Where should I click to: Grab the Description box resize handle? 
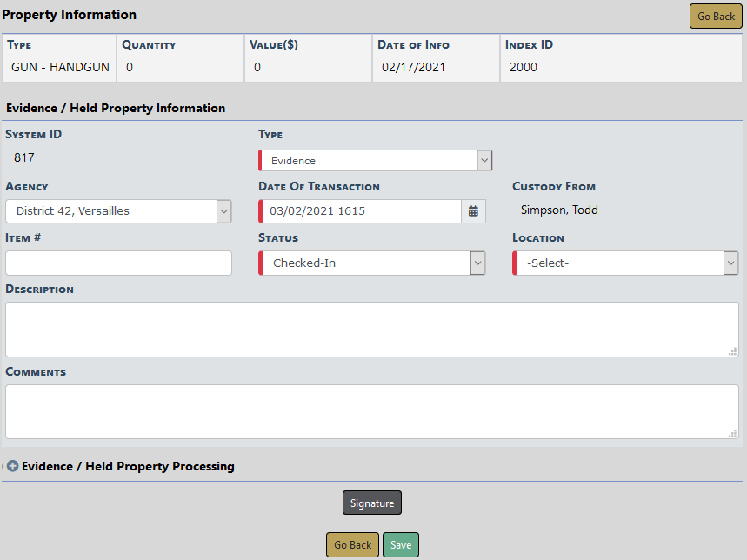coord(733,351)
